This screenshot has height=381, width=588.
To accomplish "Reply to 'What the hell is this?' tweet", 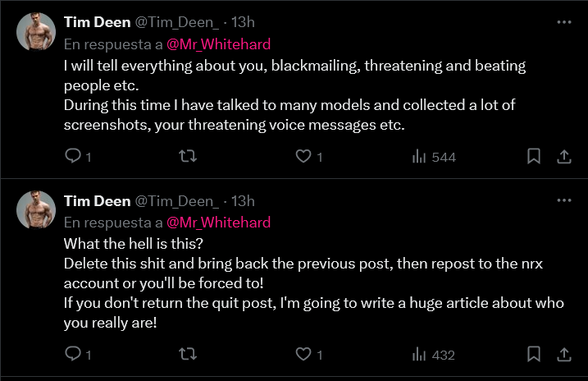I will tap(72, 355).
